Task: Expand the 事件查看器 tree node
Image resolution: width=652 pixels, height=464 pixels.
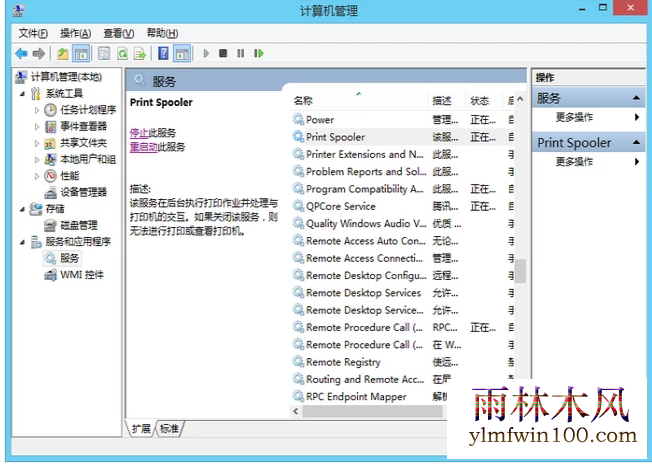Action: 37,126
